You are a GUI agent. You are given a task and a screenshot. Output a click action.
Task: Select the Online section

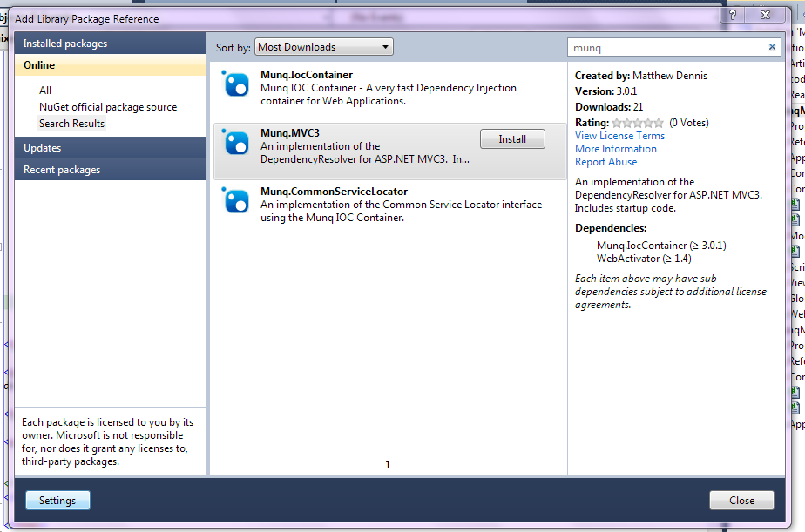coord(111,65)
